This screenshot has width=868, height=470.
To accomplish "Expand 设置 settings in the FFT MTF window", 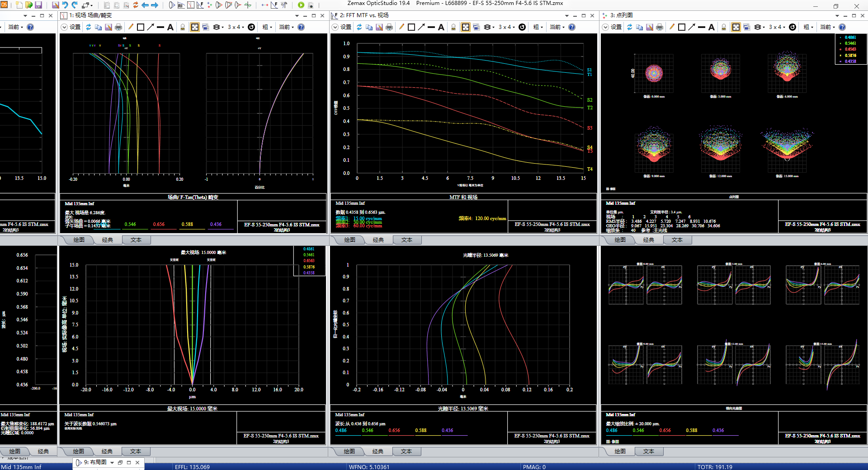I will tap(335, 27).
